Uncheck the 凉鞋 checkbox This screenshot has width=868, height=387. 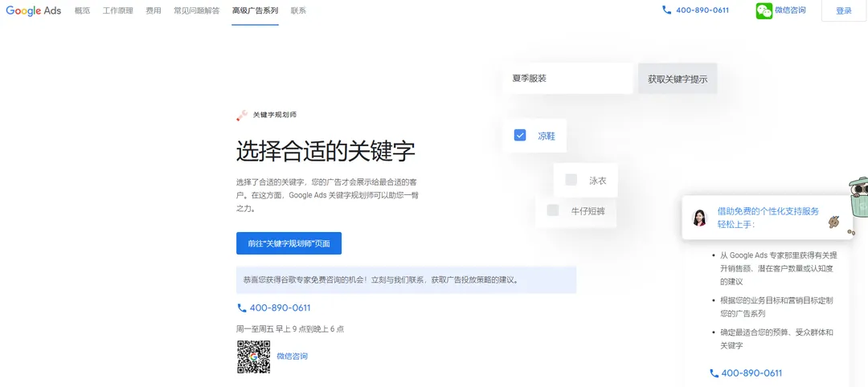pyautogui.click(x=520, y=135)
